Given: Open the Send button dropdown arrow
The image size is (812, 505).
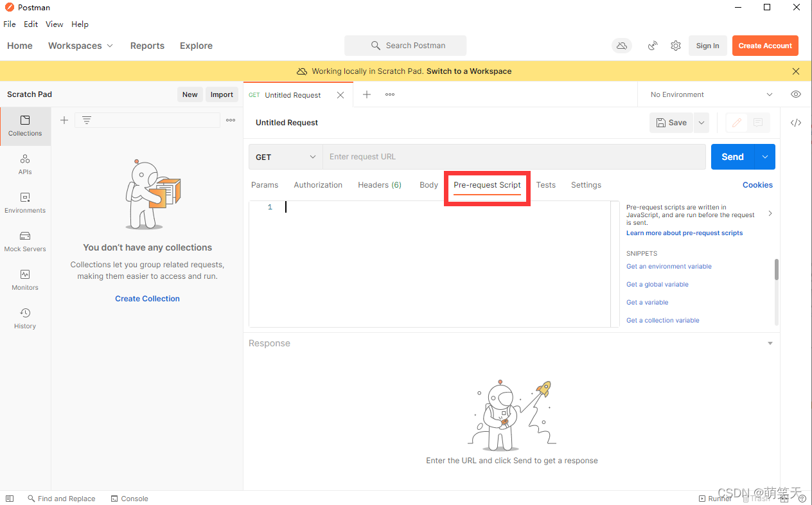Looking at the screenshot, I should (765, 157).
